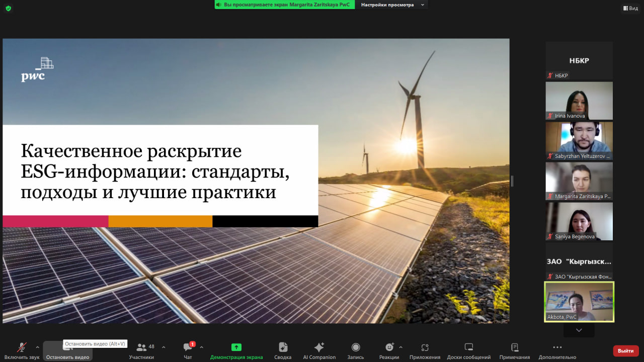
Task: Start recording with Запись
Action: point(356,350)
